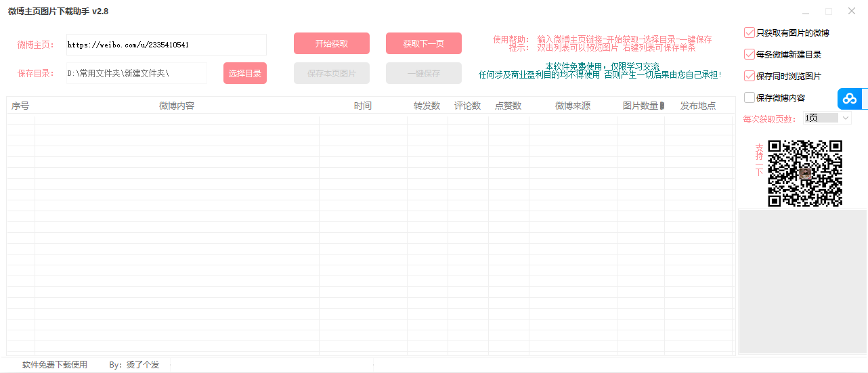Click the 点赞数 column header
868x373 pixels.
click(508, 106)
